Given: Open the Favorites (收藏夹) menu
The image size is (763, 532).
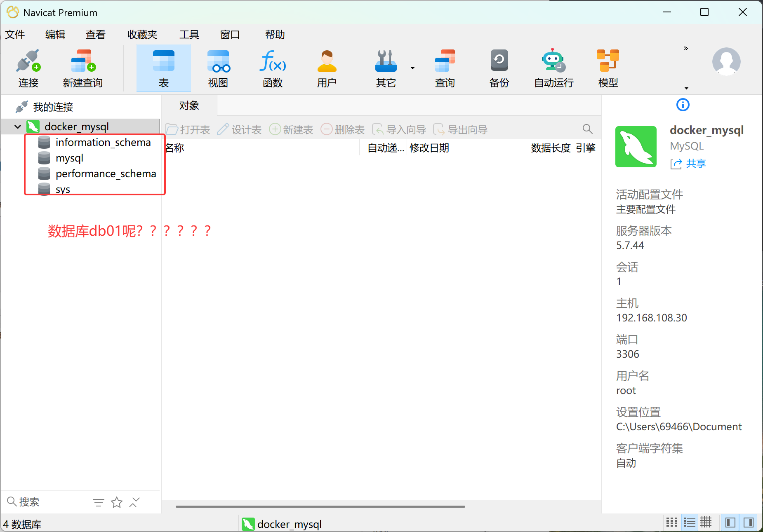Looking at the screenshot, I should [142, 35].
